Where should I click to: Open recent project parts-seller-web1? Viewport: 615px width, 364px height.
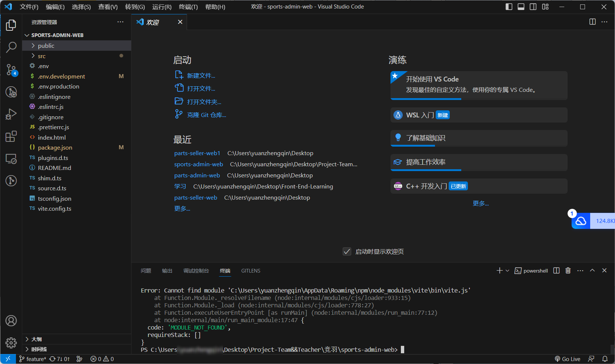click(197, 153)
